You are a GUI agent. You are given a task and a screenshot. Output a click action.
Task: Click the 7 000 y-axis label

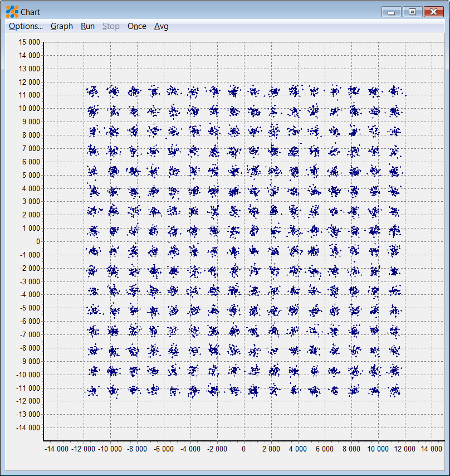[31, 148]
